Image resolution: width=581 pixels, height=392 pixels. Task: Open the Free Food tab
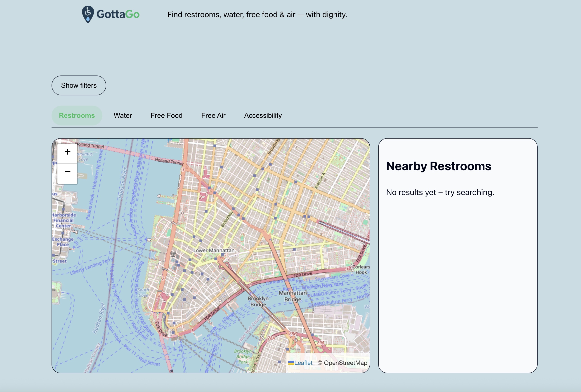(x=166, y=116)
